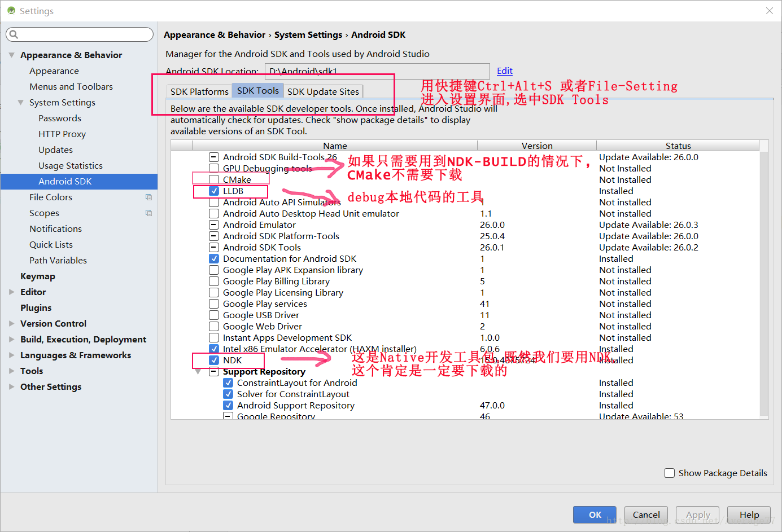Collapse Support Repository group

(198, 372)
